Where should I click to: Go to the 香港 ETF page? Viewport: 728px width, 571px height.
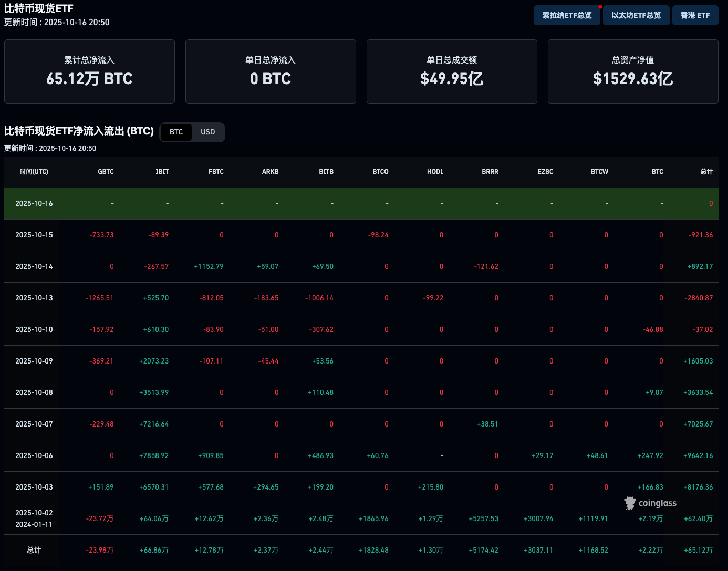pos(695,16)
